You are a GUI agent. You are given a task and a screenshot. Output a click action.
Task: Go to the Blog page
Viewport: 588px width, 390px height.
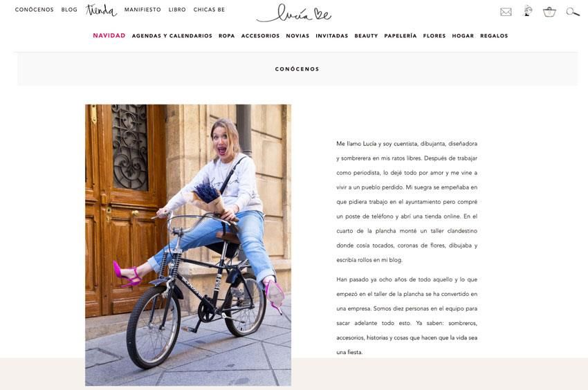[69, 10]
